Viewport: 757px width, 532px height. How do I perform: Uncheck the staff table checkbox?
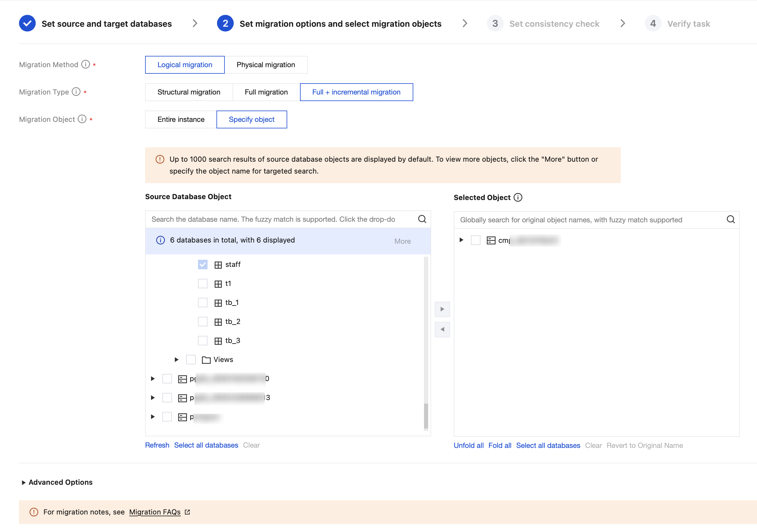(x=202, y=264)
